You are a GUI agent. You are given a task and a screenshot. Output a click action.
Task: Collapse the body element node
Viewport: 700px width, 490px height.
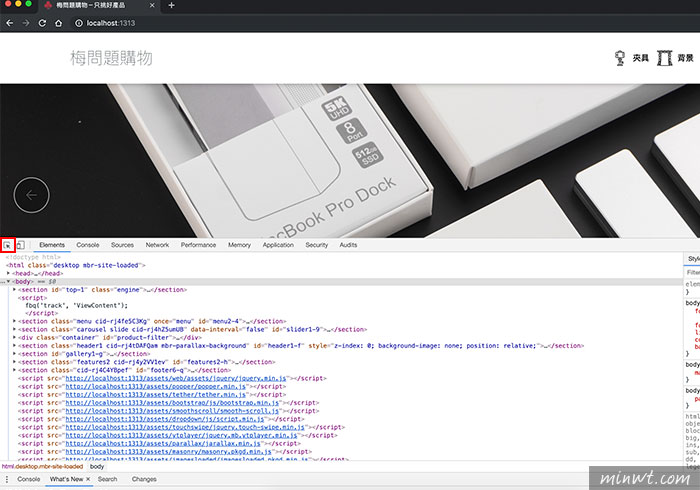(8, 281)
